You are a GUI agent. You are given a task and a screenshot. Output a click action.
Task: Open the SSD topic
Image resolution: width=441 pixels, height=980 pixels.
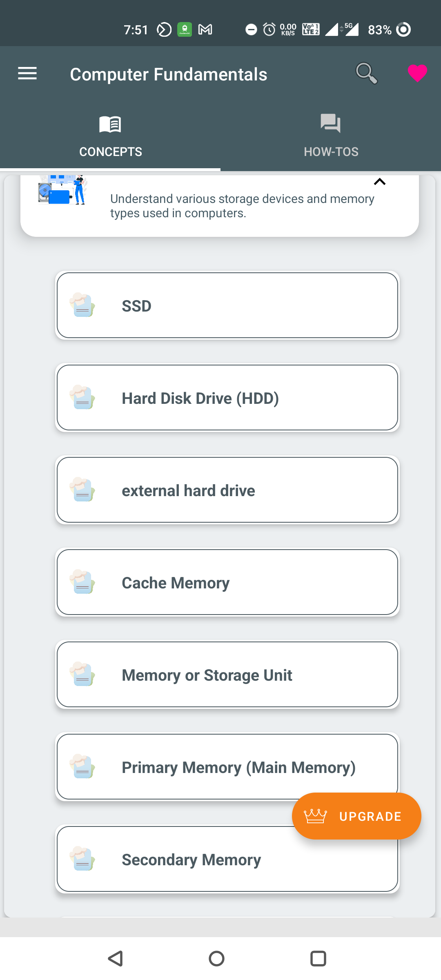click(227, 305)
